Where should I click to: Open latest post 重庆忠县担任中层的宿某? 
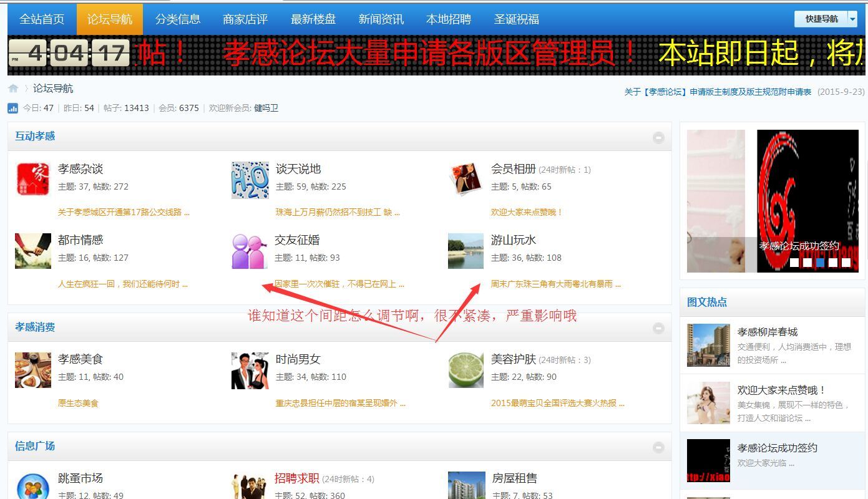point(341,403)
